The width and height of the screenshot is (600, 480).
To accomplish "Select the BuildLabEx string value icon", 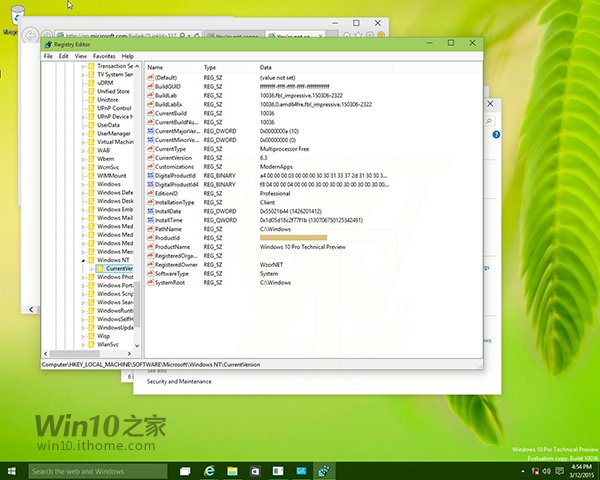I will (150, 104).
